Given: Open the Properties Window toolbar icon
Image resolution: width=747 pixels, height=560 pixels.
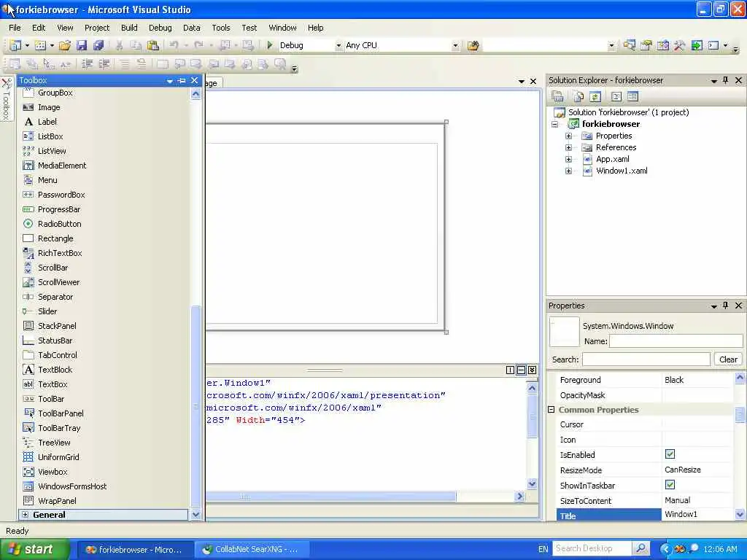Looking at the screenshot, I should click(x=646, y=45).
